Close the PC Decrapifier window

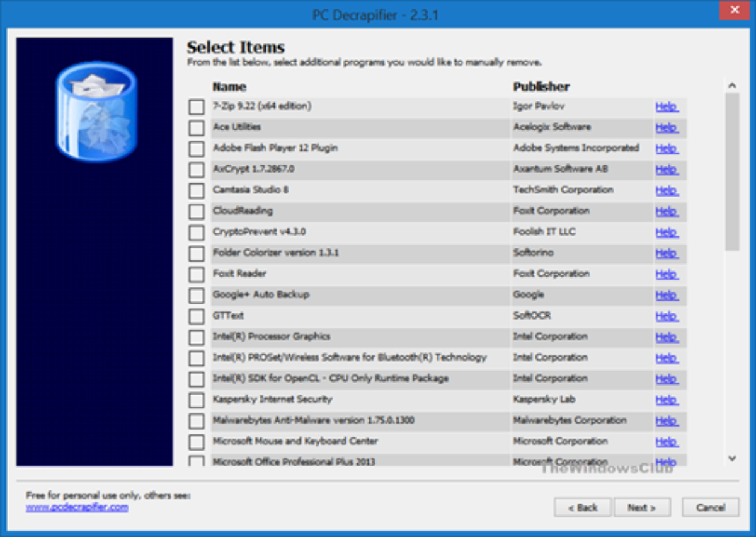coord(735,9)
